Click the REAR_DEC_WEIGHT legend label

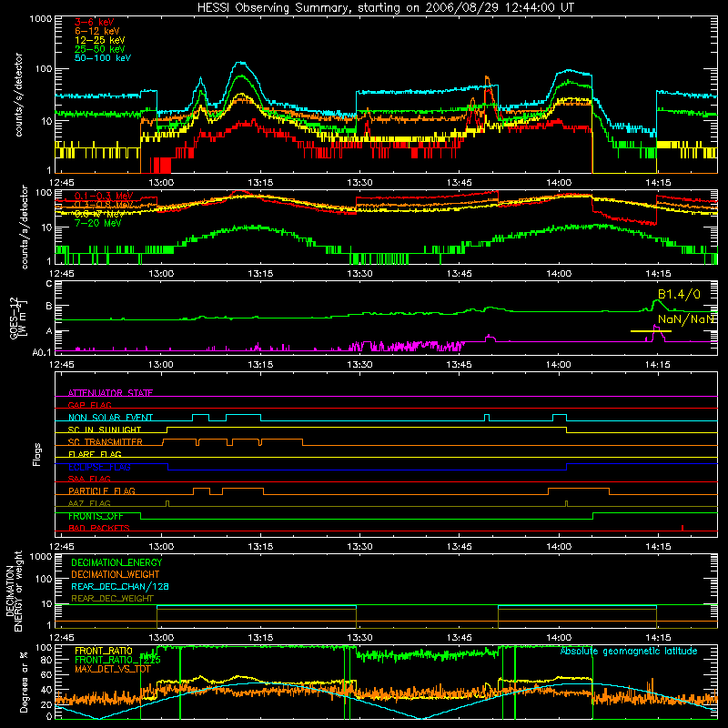click(x=112, y=599)
